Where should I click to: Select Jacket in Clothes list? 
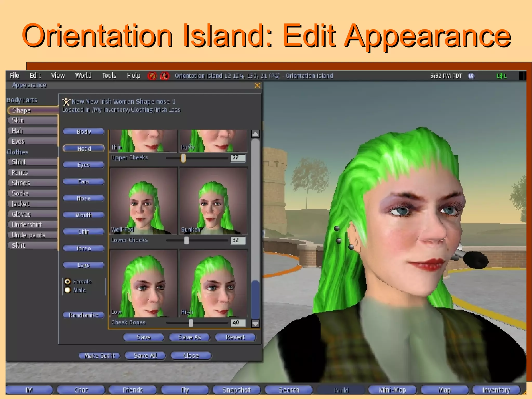[x=33, y=204]
